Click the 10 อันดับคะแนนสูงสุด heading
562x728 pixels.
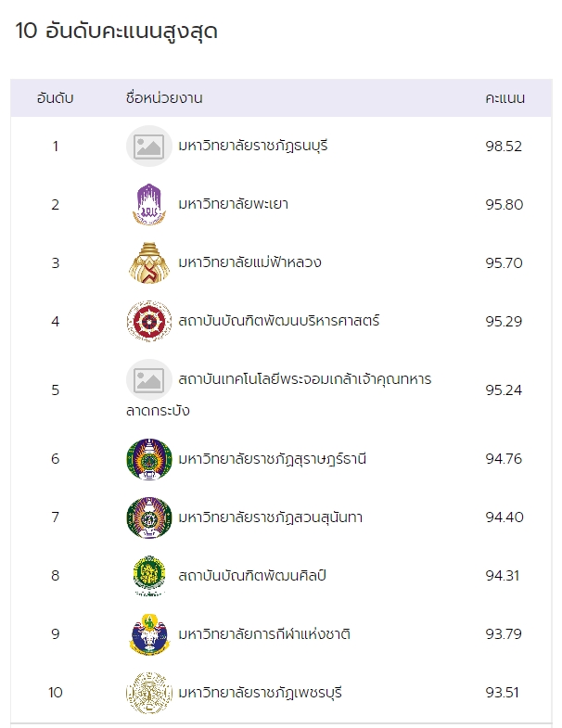(116, 32)
